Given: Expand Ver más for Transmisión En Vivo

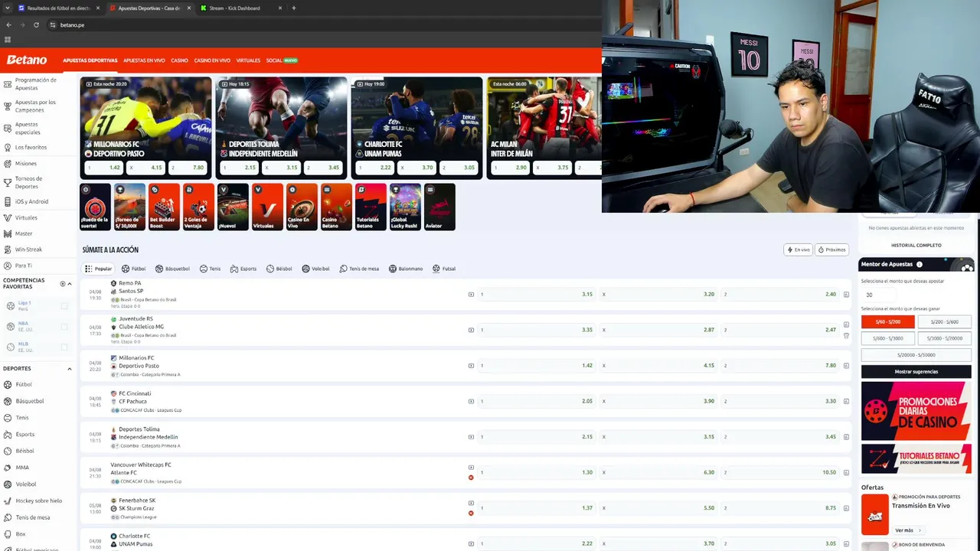Looking at the screenshot, I should pyautogui.click(x=907, y=530).
